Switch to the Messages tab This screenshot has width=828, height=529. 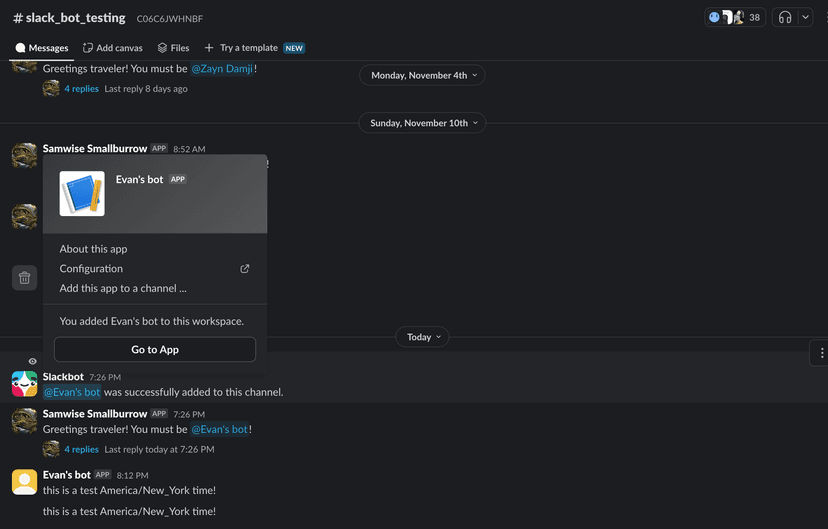(x=41, y=48)
